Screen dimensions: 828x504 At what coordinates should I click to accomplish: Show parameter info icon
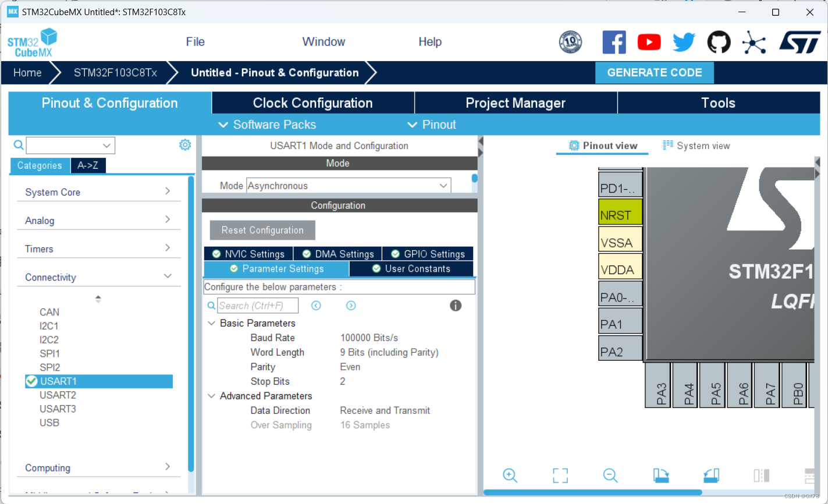[x=456, y=306]
